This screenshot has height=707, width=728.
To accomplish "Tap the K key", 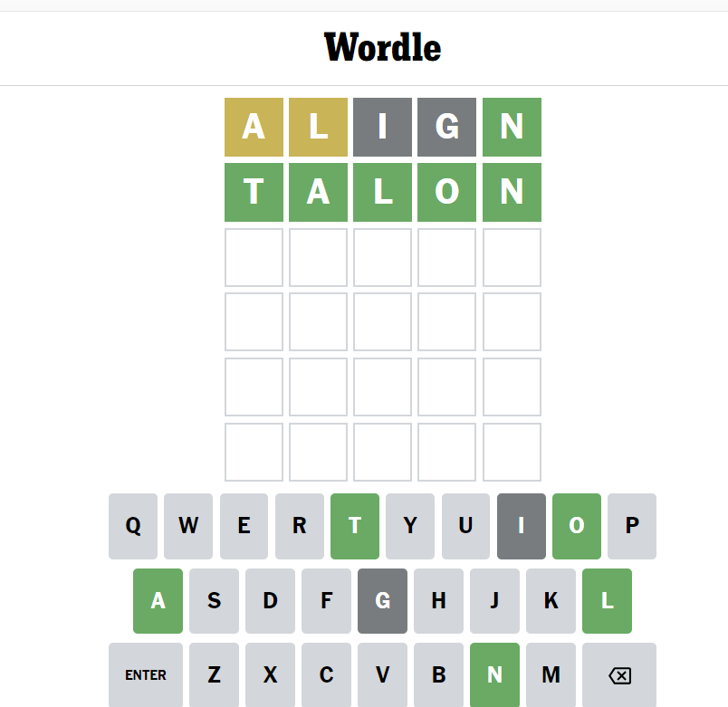I will [x=551, y=600].
